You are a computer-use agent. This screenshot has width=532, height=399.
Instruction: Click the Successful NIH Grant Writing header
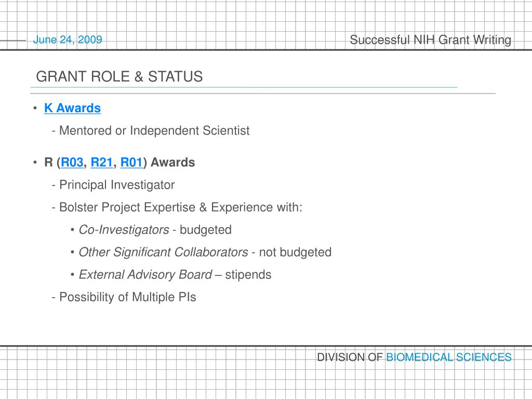[x=431, y=39]
